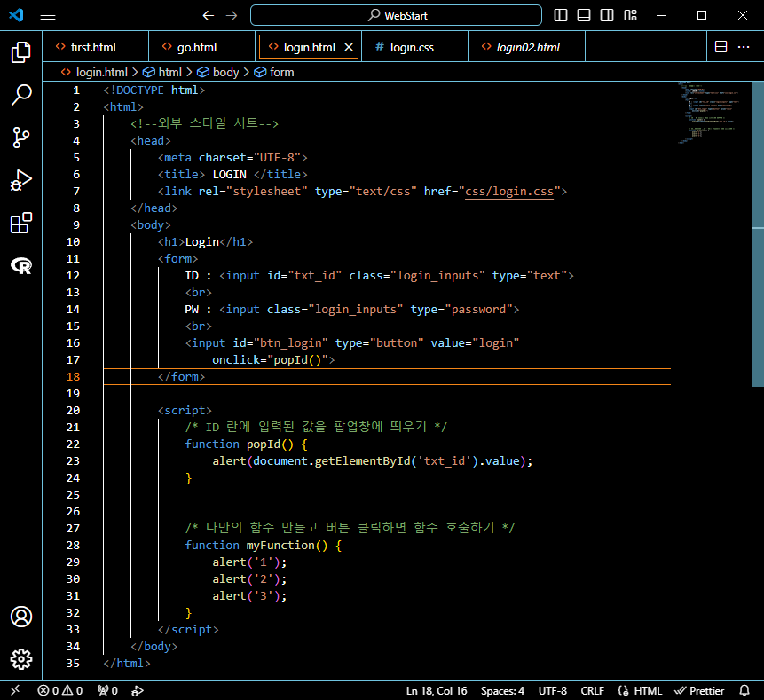Image resolution: width=764 pixels, height=700 pixels.
Task: Click the Prettier status item
Action: [699, 691]
